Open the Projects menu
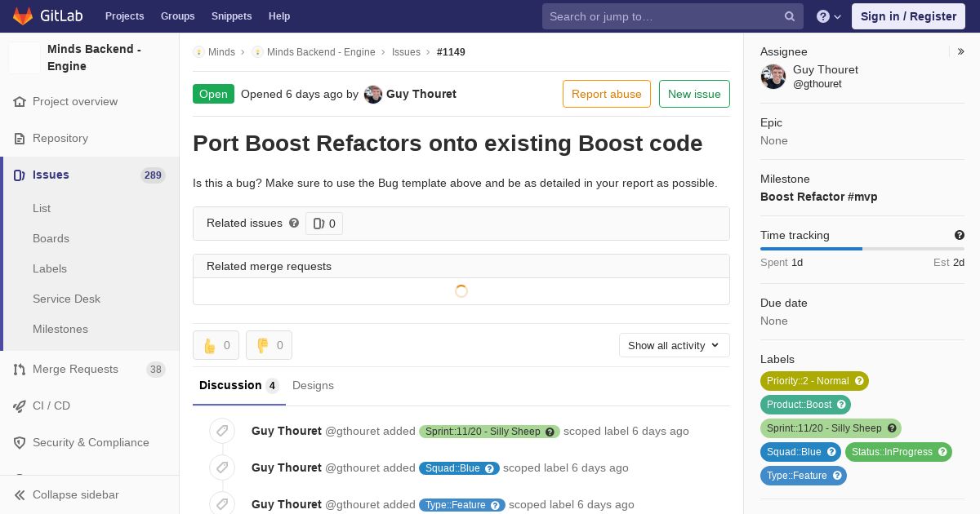Screen dimensions: 980x514 pyautogui.click(x=124, y=16)
